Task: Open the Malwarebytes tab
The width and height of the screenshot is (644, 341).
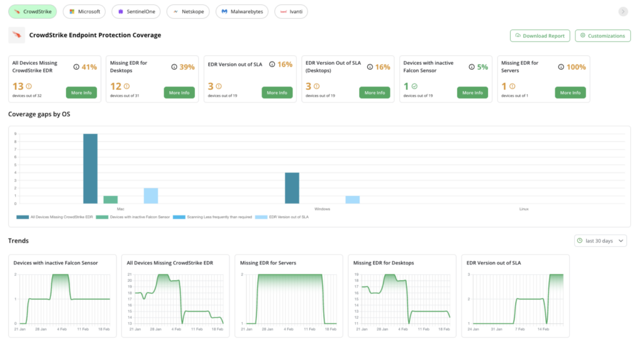Action: pyautogui.click(x=242, y=11)
